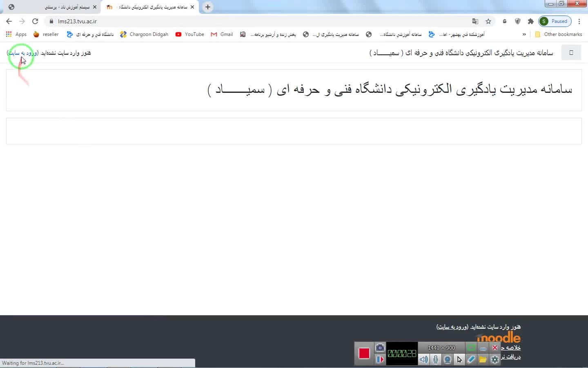Toggle webcam capture in recorder toolbar
Viewport: 588px width, 368px height.
tap(448, 359)
